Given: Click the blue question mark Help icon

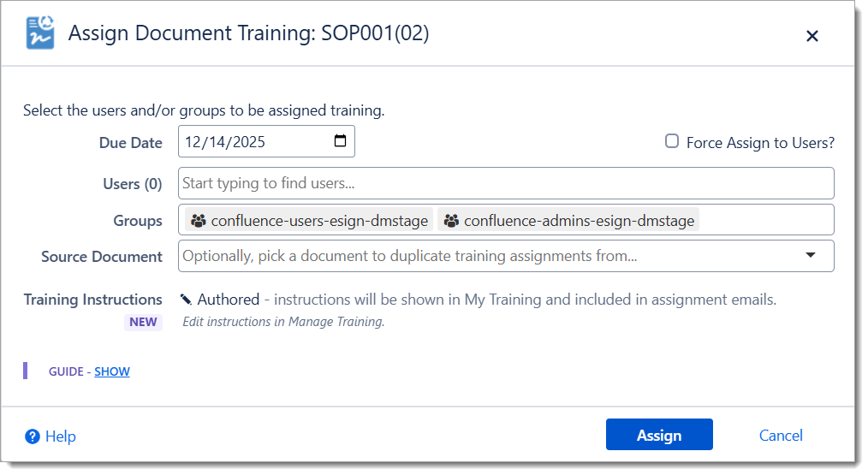Looking at the screenshot, I should coord(33,436).
